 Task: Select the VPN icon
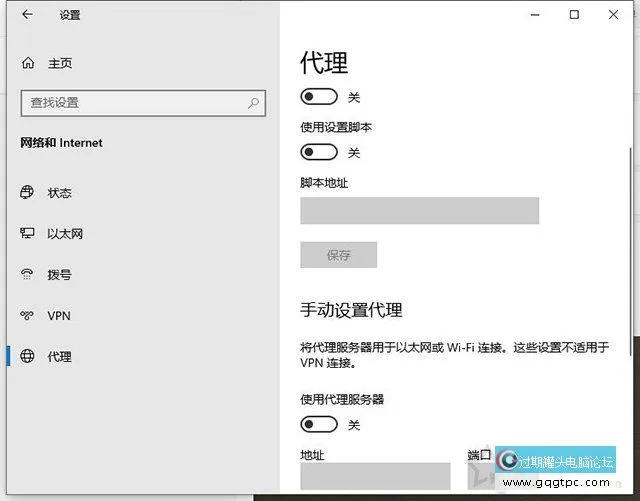(27, 315)
